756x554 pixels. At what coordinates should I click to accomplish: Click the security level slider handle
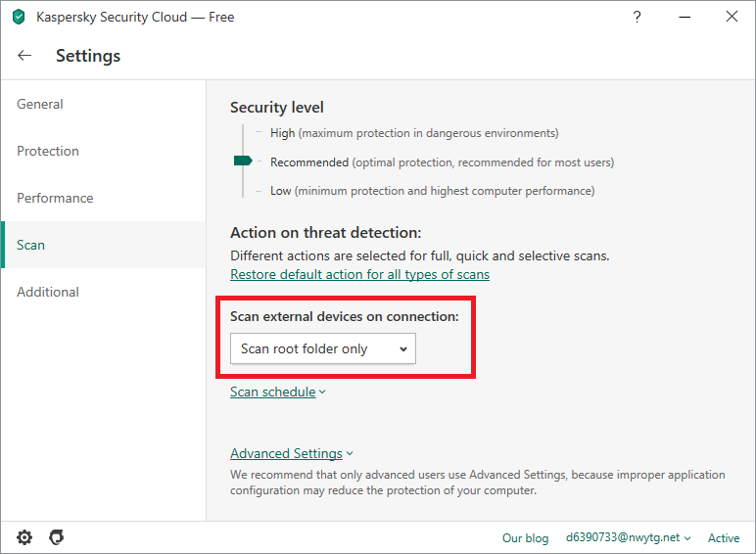click(243, 161)
